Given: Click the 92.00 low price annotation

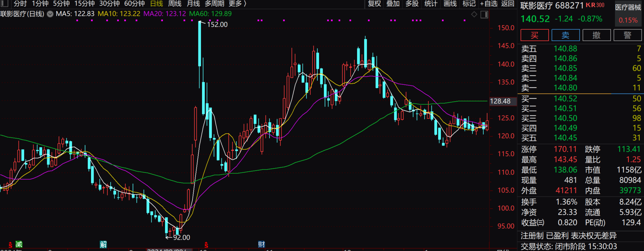Looking at the screenshot, I should pyautogui.click(x=181, y=238).
